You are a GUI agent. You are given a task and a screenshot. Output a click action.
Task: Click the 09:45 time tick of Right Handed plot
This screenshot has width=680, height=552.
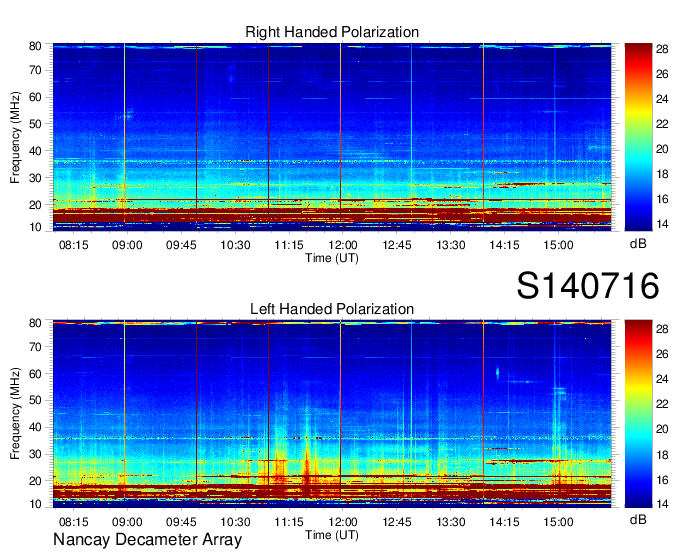tap(181, 245)
